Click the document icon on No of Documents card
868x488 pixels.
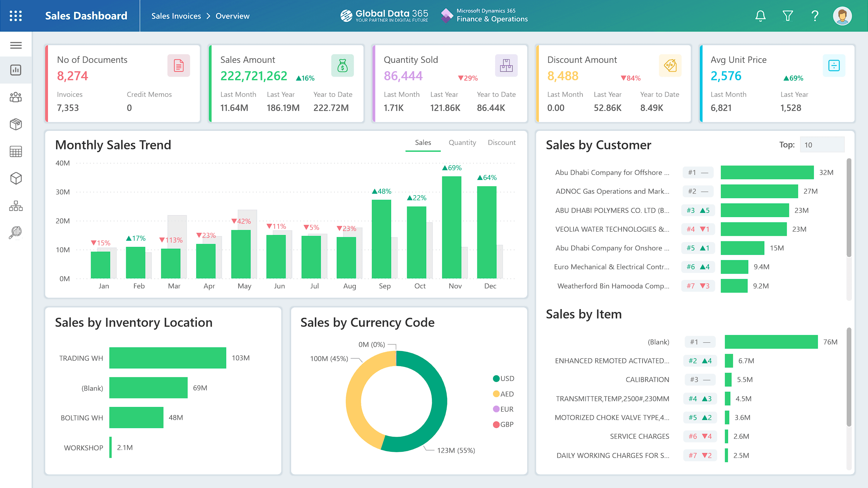tap(179, 65)
